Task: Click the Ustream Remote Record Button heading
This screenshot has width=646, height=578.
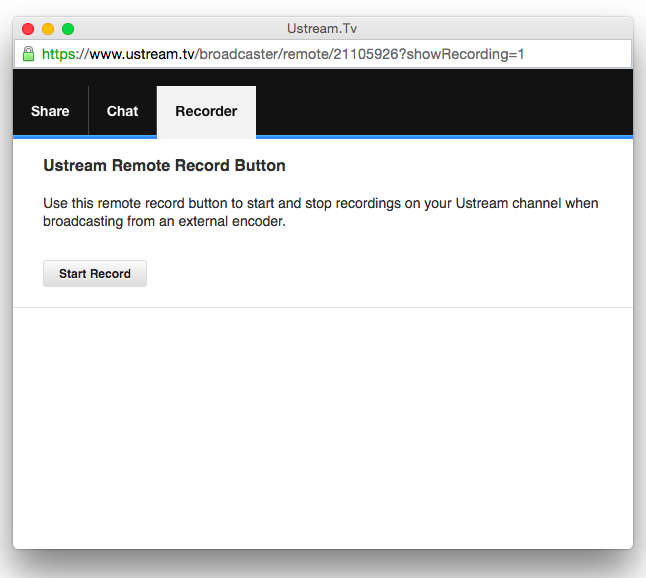Action: pyautogui.click(x=164, y=166)
